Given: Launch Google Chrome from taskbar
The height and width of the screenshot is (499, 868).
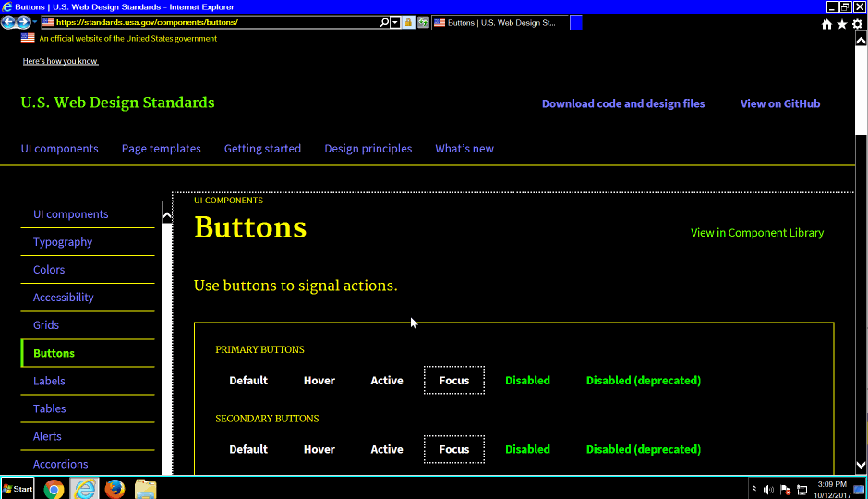Looking at the screenshot, I should [x=54, y=489].
